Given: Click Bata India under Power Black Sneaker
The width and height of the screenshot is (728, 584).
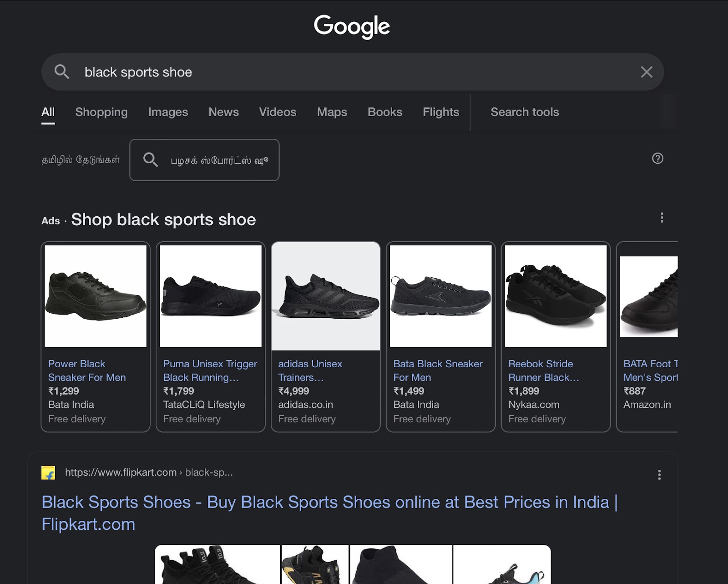Looking at the screenshot, I should 71,405.
